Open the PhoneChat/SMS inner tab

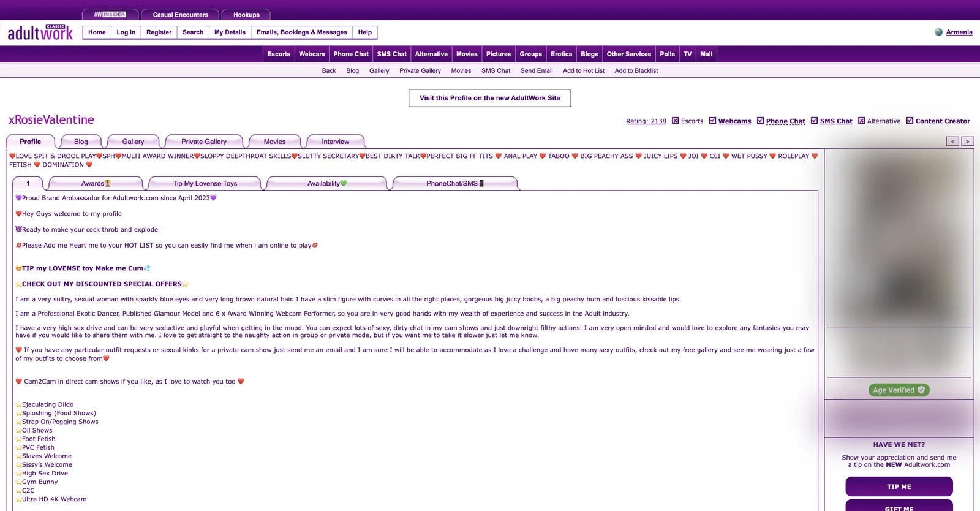(455, 183)
